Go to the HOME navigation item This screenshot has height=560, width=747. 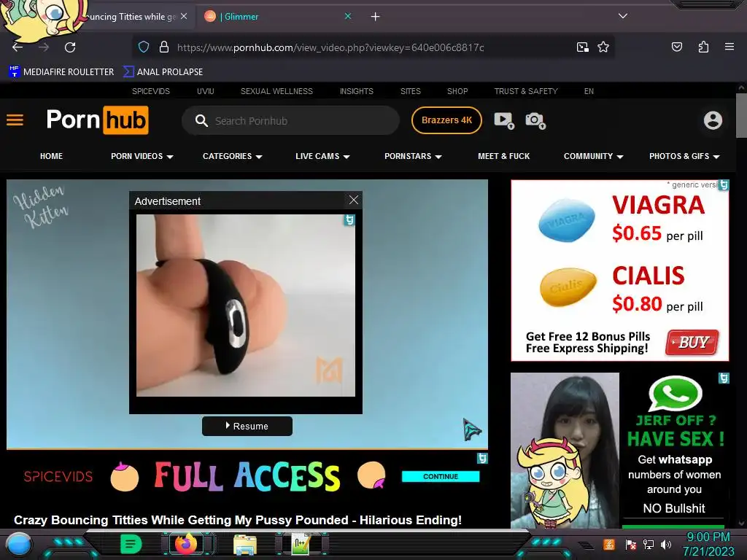pos(52,156)
